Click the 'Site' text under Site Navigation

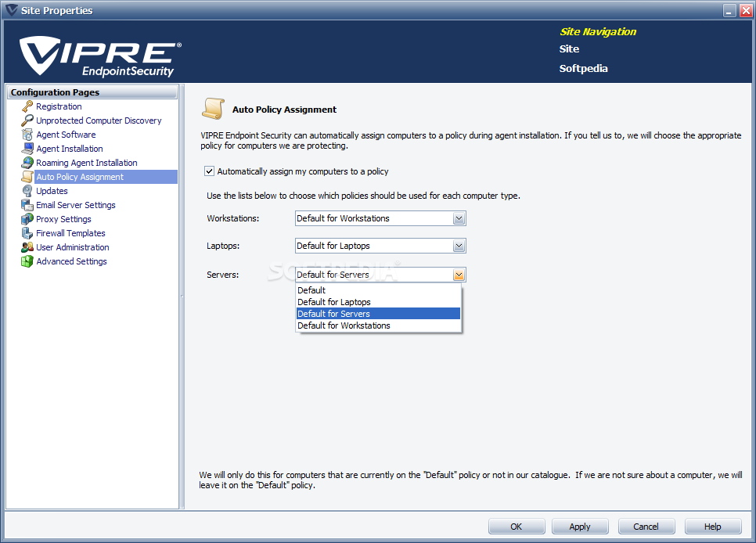pos(569,49)
